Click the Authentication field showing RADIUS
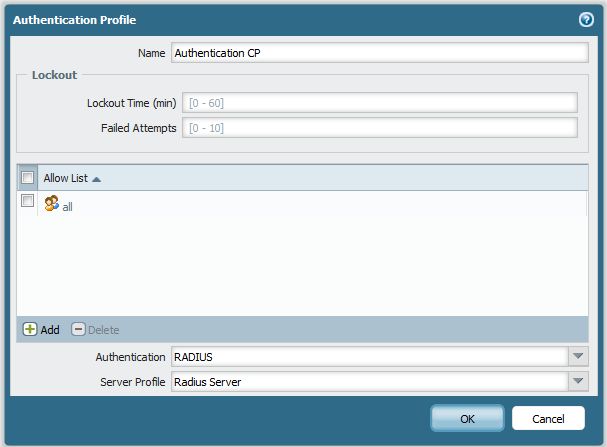This screenshot has width=607, height=447. pos(370,356)
